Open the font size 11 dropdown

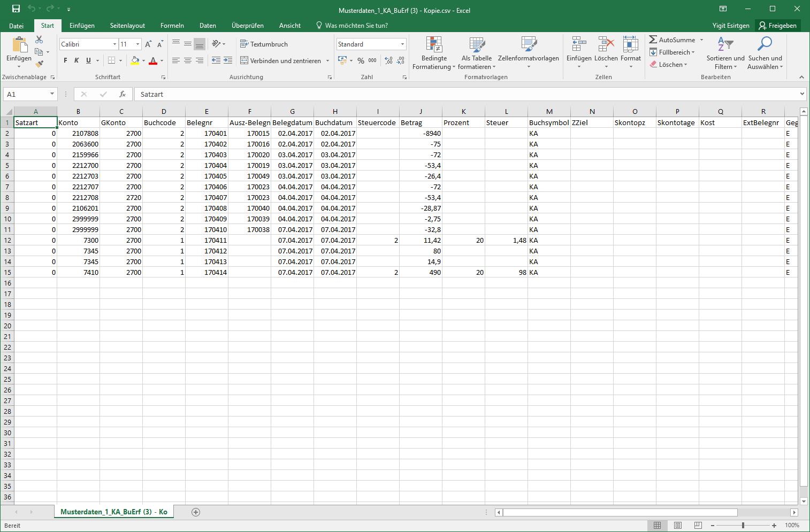point(137,44)
